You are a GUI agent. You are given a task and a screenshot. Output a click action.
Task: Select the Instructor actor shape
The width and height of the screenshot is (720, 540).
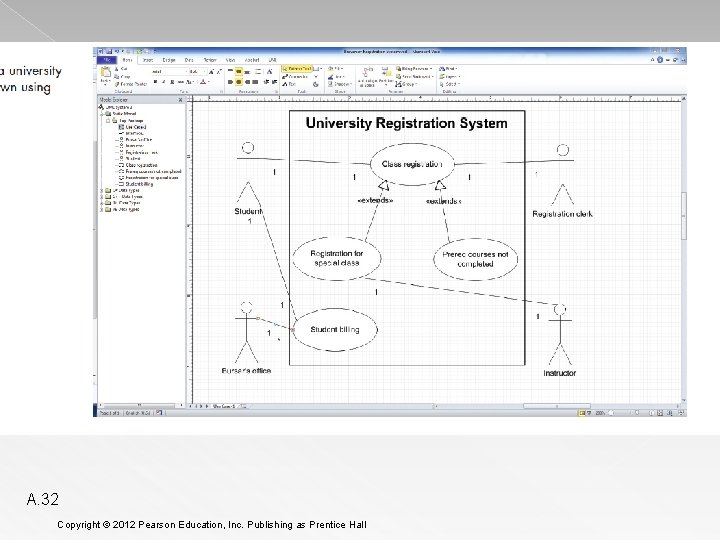pos(560,340)
